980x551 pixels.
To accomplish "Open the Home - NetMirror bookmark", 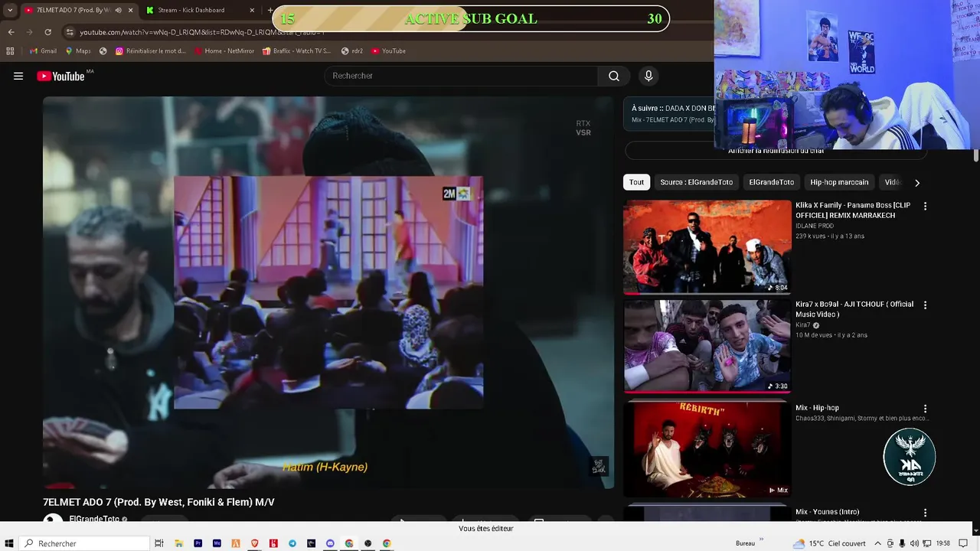I will click(x=224, y=51).
